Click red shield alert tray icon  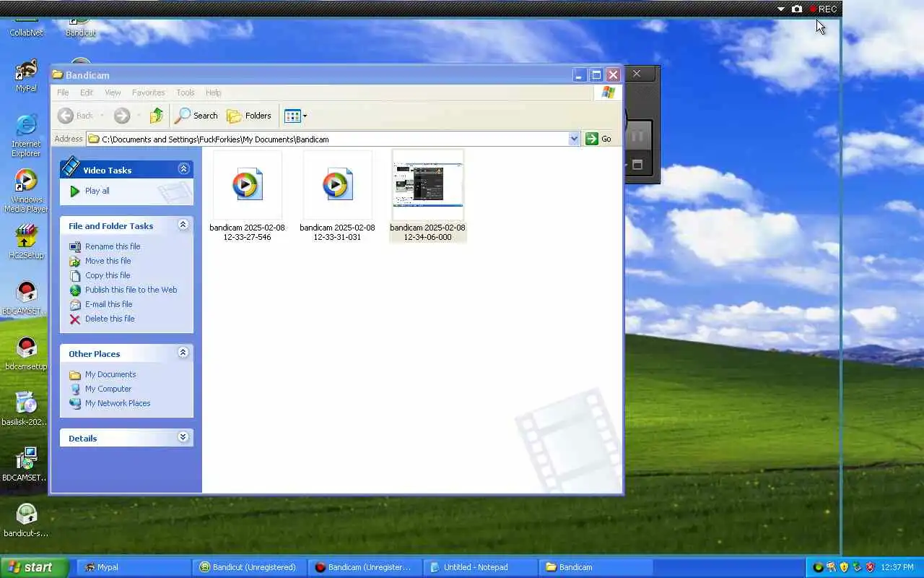click(870, 567)
